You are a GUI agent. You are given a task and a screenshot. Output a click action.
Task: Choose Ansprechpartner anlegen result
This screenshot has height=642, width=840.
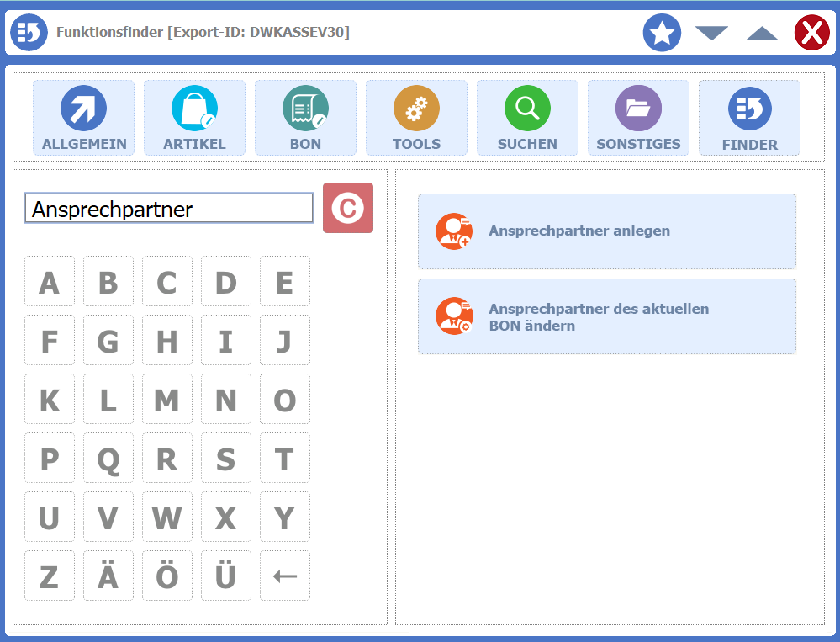pos(606,231)
